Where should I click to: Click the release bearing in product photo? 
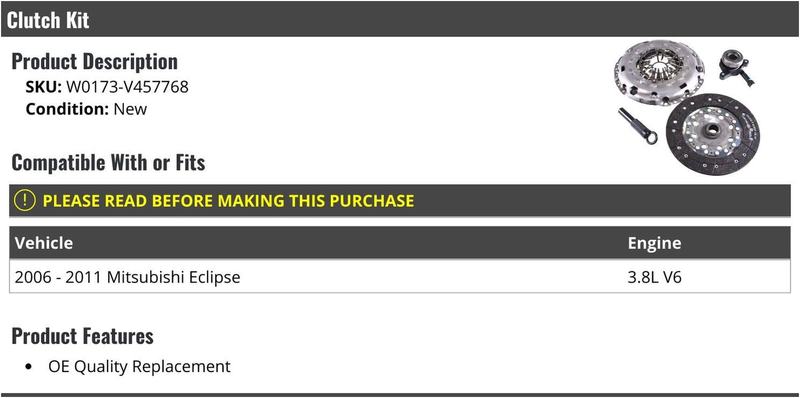point(736,67)
